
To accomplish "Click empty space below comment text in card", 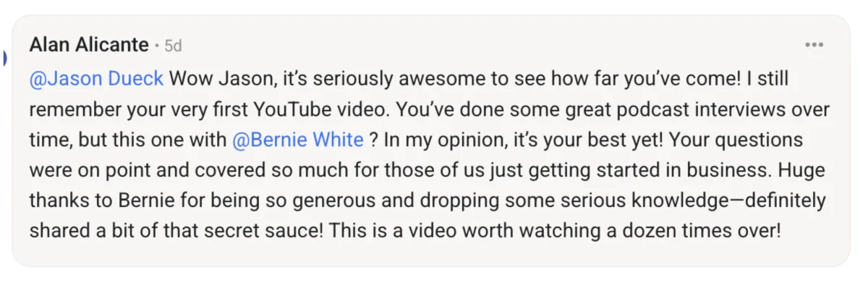I will coord(434,255).
